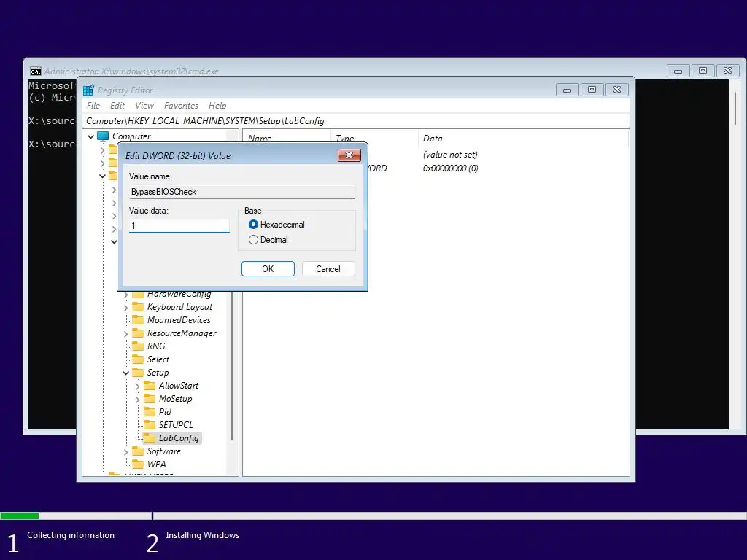This screenshot has width=747, height=560.
Task: Expand the HardwareConfig key
Action: tap(125, 295)
